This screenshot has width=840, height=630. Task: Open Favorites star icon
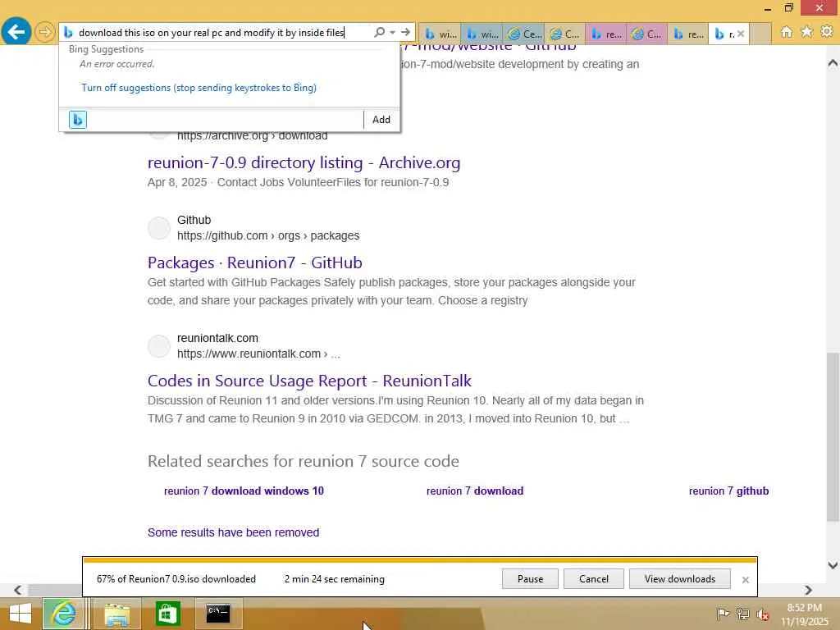point(806,32)
